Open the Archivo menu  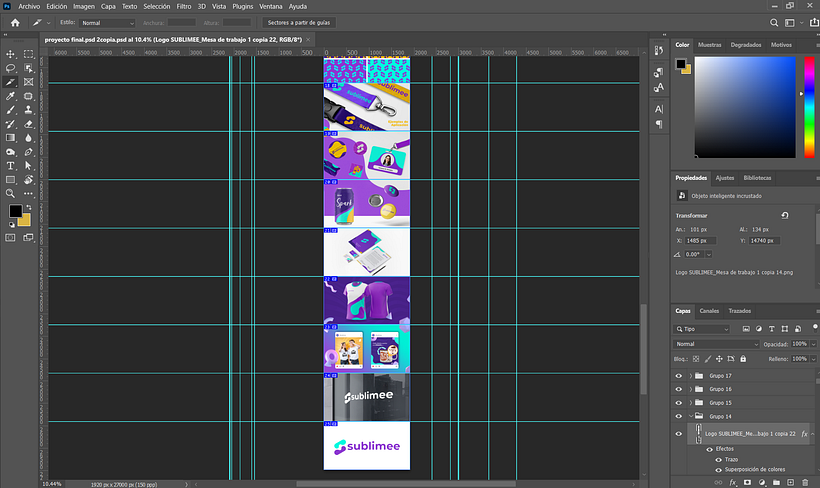(x=29, y=6)
